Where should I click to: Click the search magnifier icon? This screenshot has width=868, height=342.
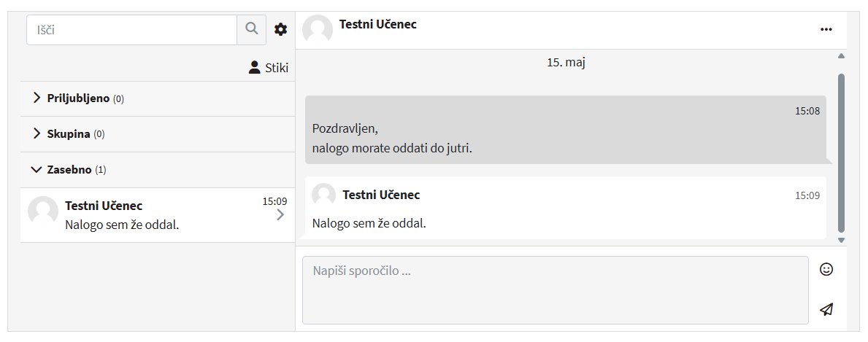(252, 29)
